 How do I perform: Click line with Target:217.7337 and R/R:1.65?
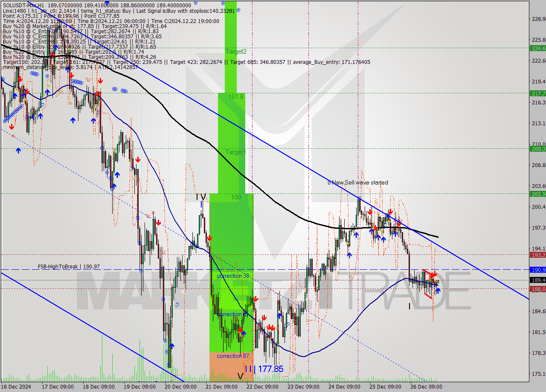[79, 46]
